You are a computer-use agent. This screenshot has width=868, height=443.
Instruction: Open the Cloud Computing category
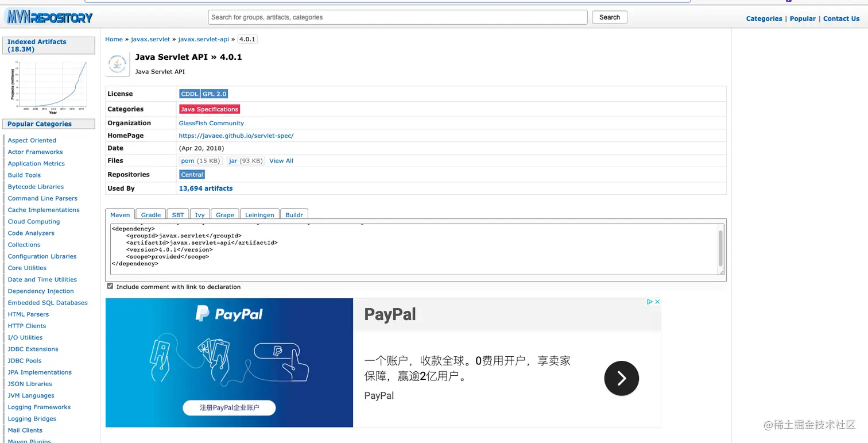pos(34,221)
